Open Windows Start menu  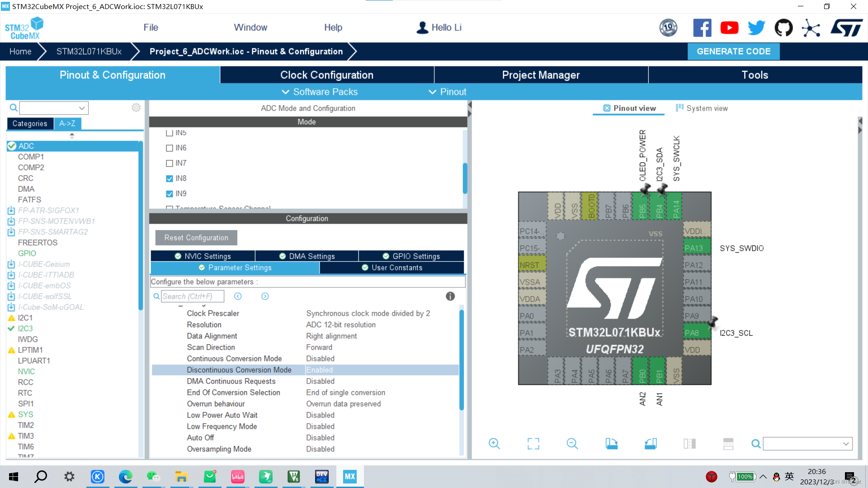tap(14, 477)
